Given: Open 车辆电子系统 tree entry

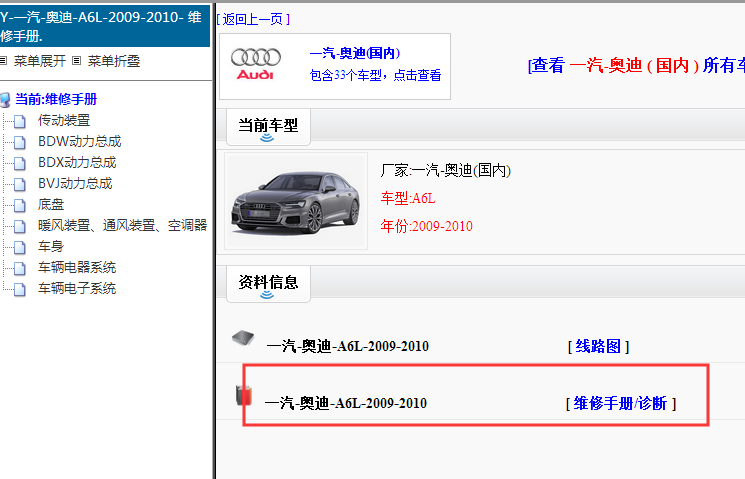Looking at the screenshot, I should 77,288.
